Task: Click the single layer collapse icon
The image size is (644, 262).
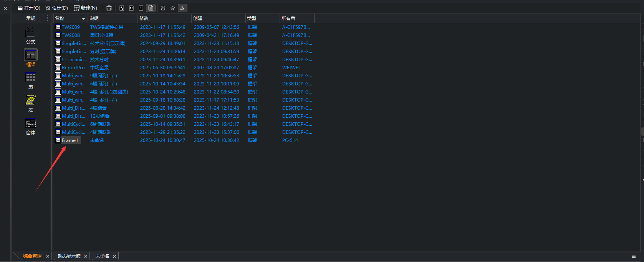Action: coord(173,8)
